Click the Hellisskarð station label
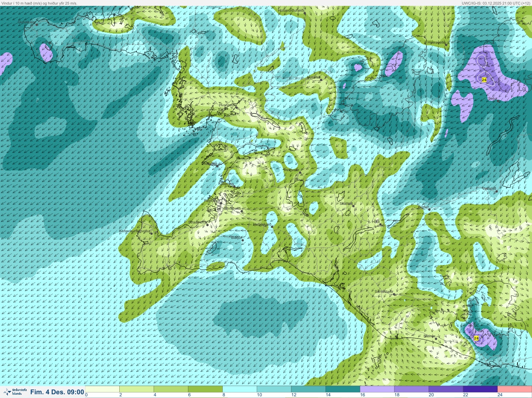The image size is (532, 398). (262, 224)
